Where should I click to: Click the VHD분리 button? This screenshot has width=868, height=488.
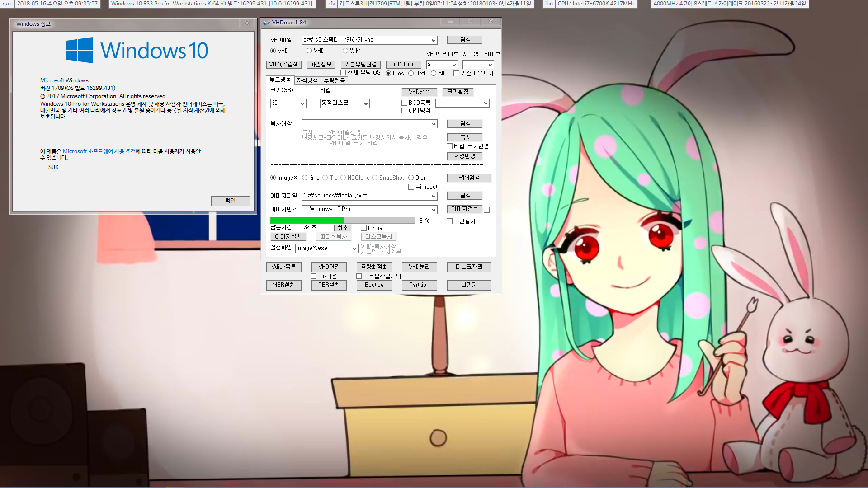click(x=420, y=267)
